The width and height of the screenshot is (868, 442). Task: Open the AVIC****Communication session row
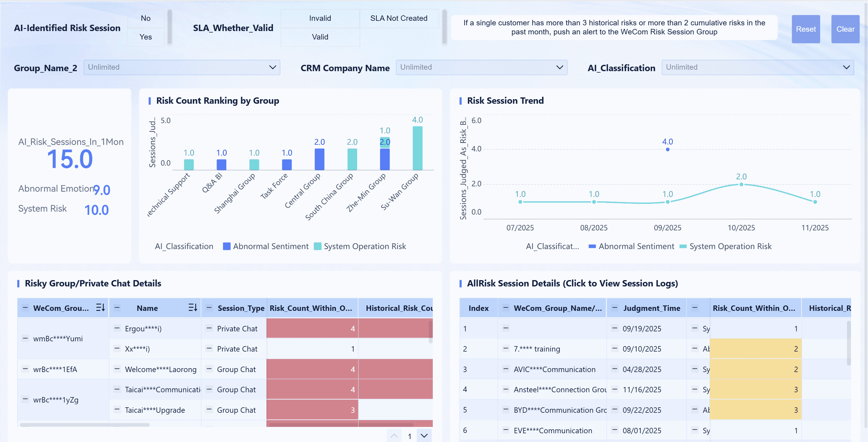click(655, 369)
